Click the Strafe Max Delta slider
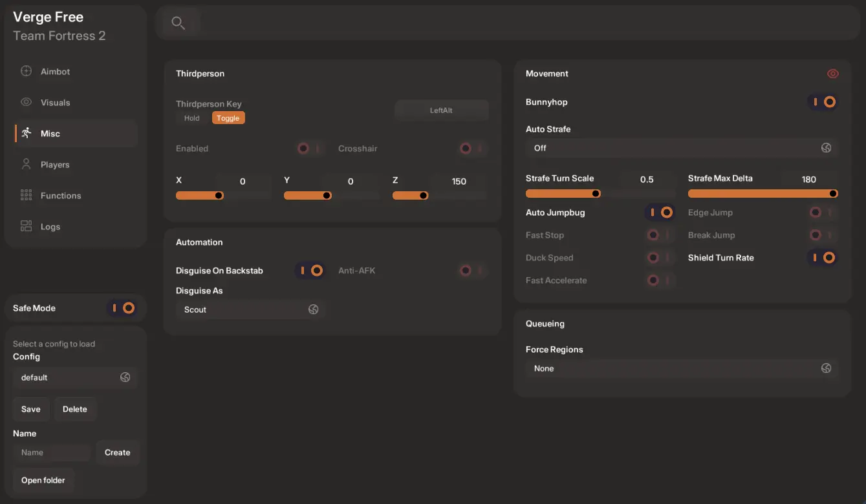 [x=763, y=193]
